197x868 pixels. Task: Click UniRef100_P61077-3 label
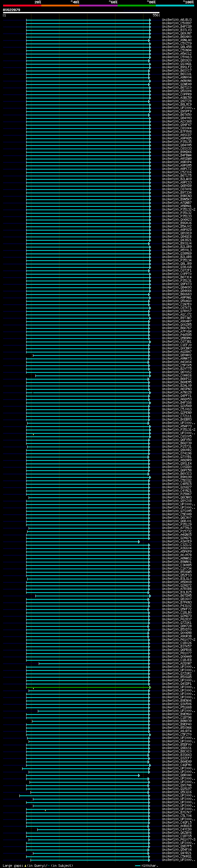pos(179,840)
